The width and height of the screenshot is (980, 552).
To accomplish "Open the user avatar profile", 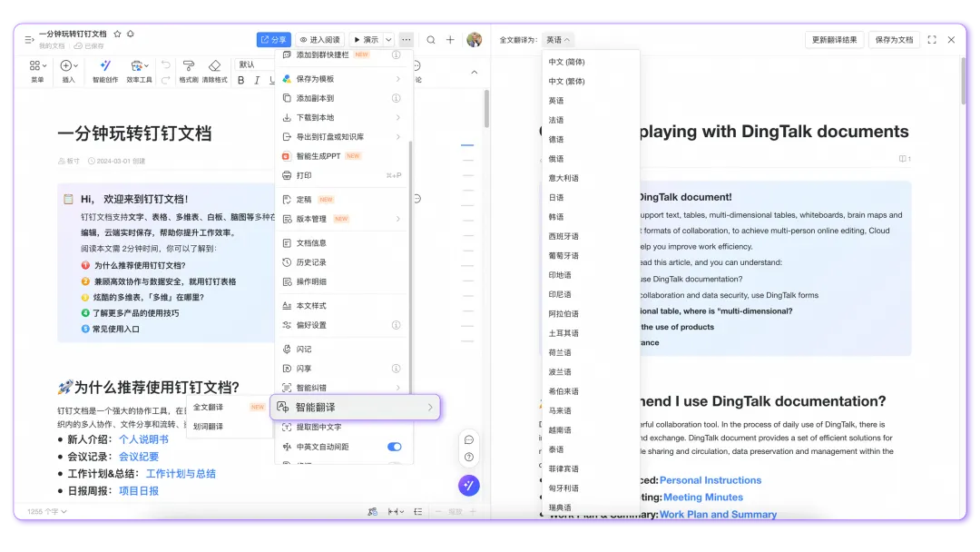I will tap(475, 39).
